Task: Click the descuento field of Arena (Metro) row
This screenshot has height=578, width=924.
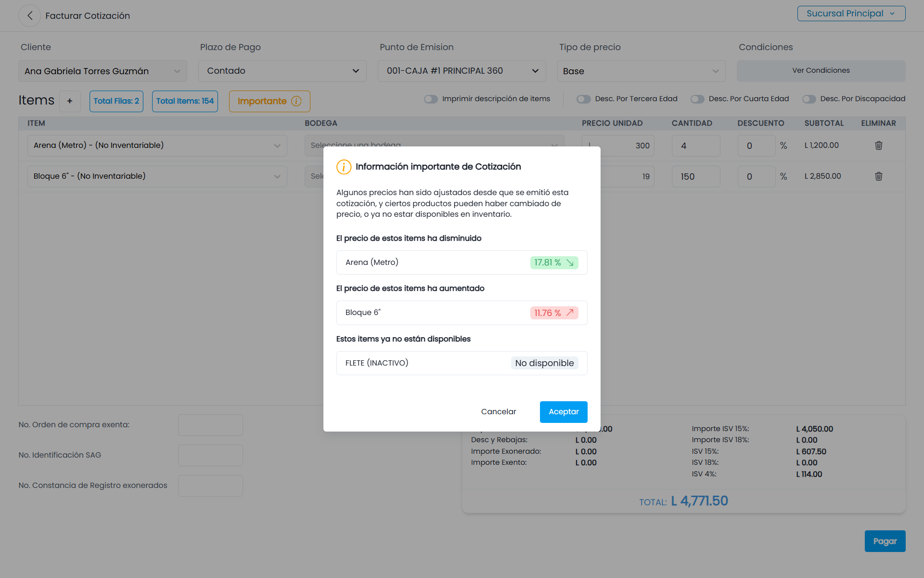Action: click(x=757, y=146)
